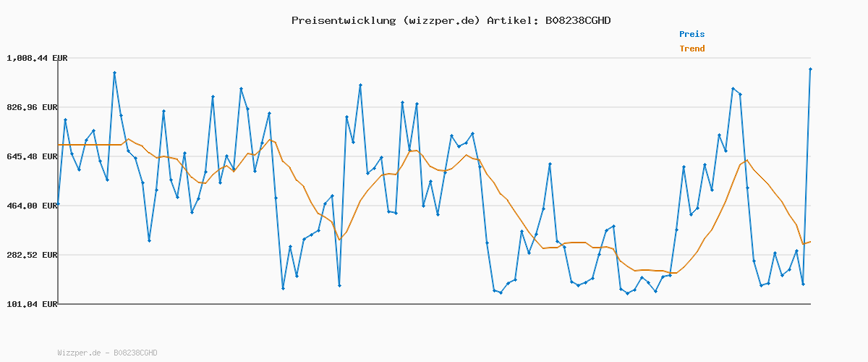Click the tallest blue price peak on left side

(x=114, y=72)
